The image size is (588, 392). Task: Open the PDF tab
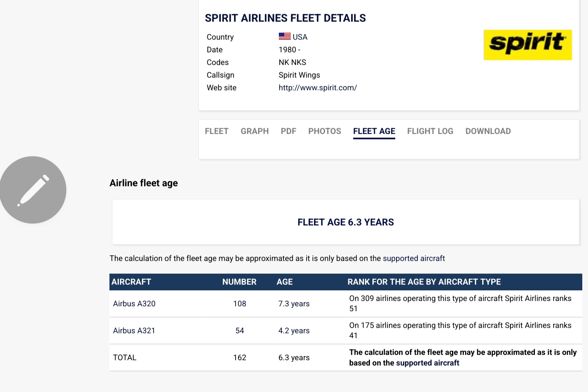(288, 131)
